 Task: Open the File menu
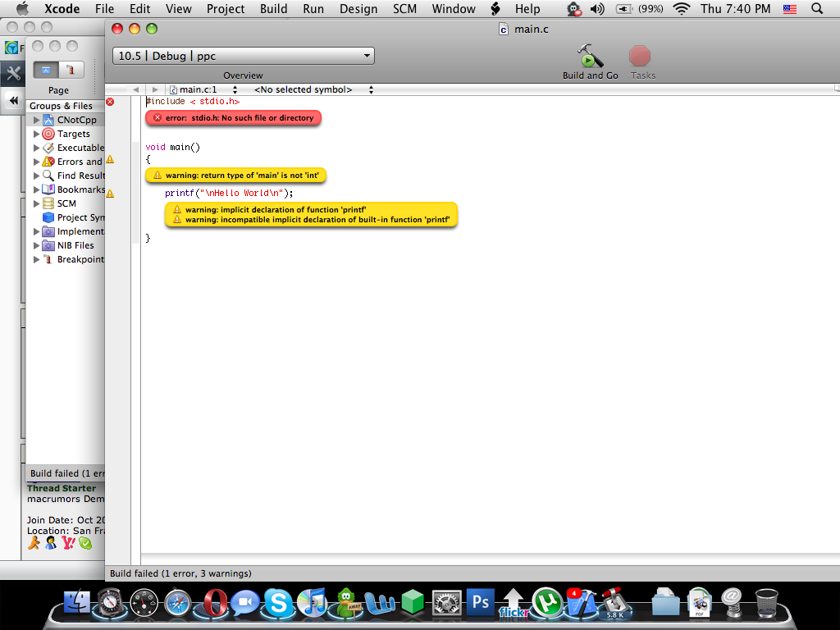coord(104,8)
